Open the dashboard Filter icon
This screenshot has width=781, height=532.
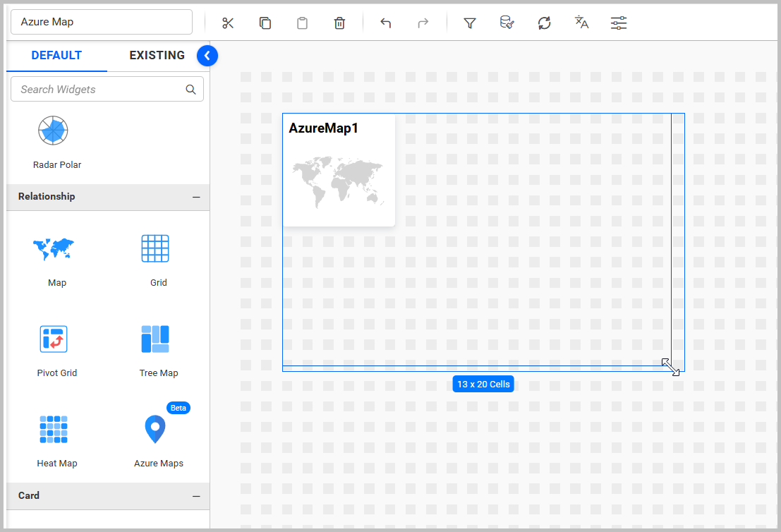click(x=470, y=23)
